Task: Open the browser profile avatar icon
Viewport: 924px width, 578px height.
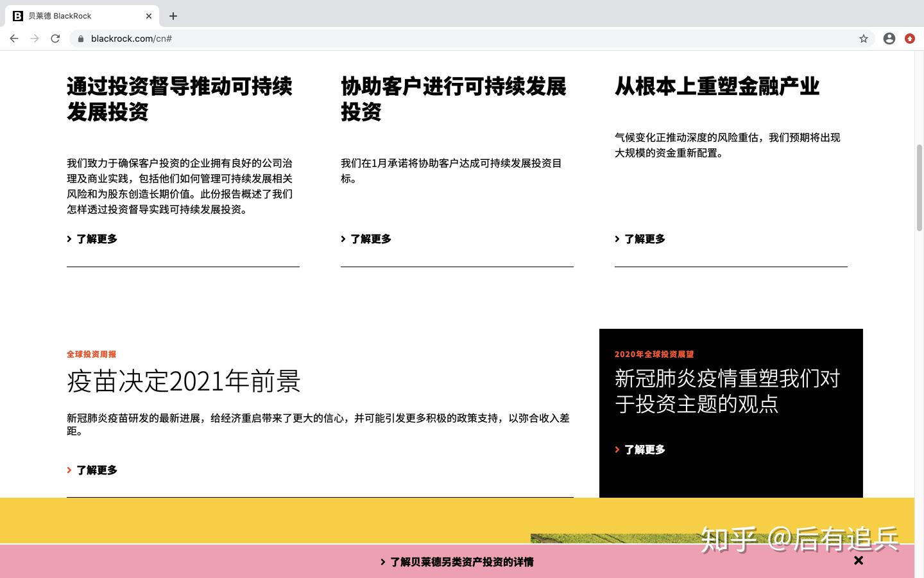Action: pos(889,39)
